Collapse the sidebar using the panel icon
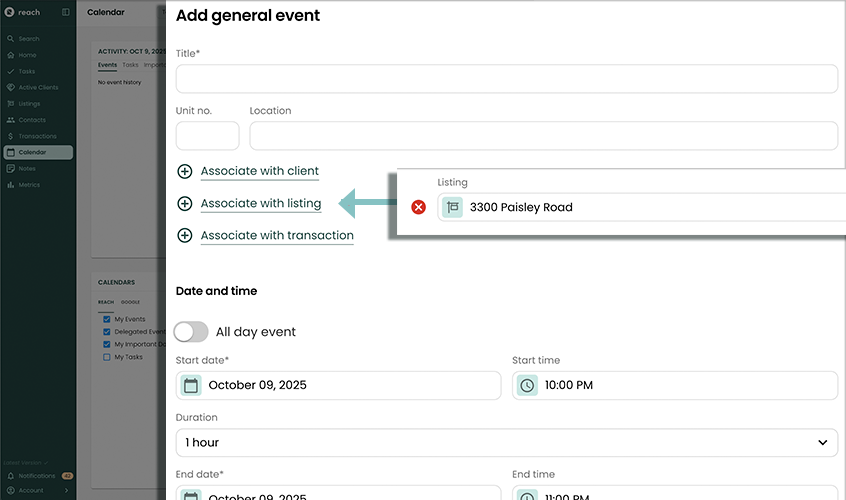The height and width of the screenshot is (500, 846). [66, 12]
